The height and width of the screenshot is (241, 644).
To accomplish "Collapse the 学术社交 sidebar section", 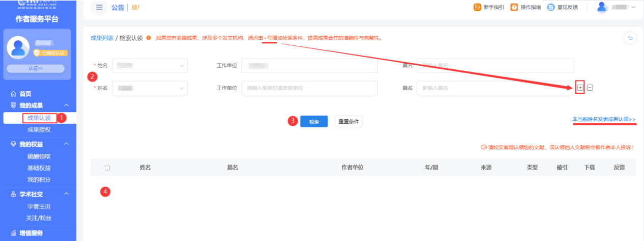I will tap(67, 194).
